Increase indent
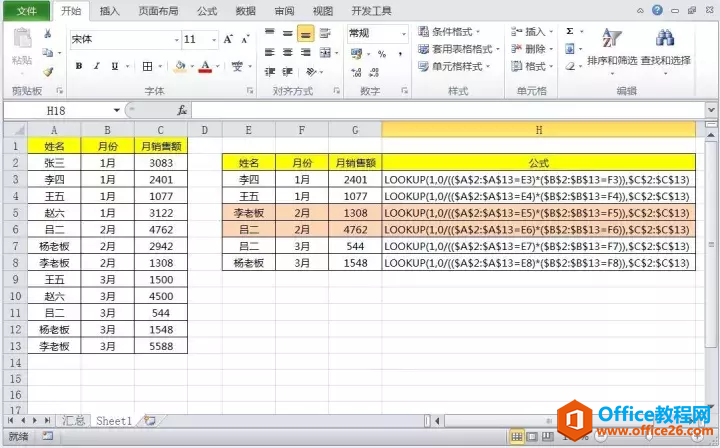The height and width of the screenshot is (448, 720). [287, 72]
